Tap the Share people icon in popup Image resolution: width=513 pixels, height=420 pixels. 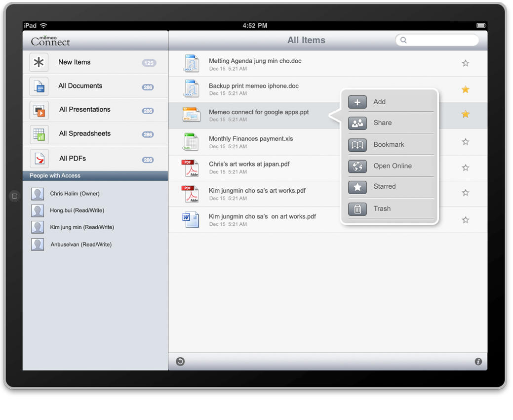357,123
